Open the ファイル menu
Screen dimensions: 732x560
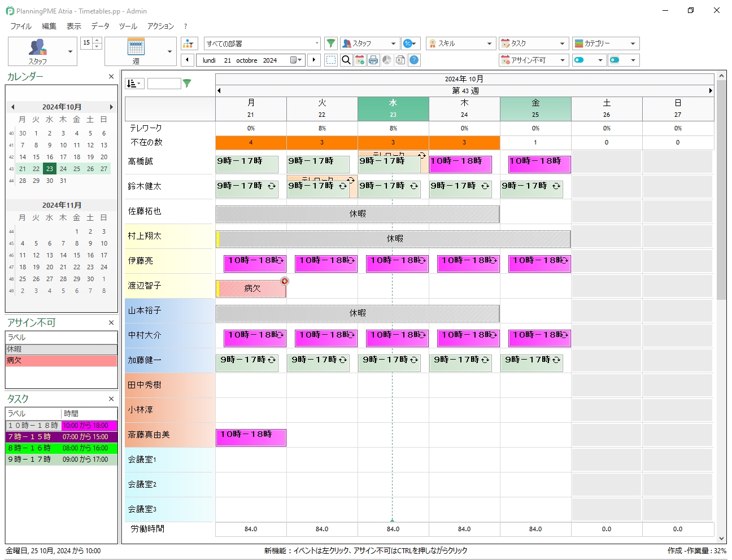pyautogui.click(x=21, y=26)
